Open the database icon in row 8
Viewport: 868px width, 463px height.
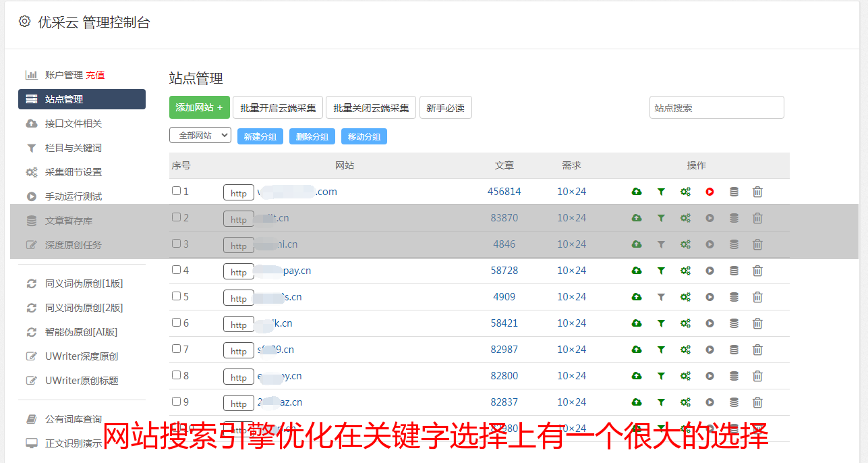734,376
